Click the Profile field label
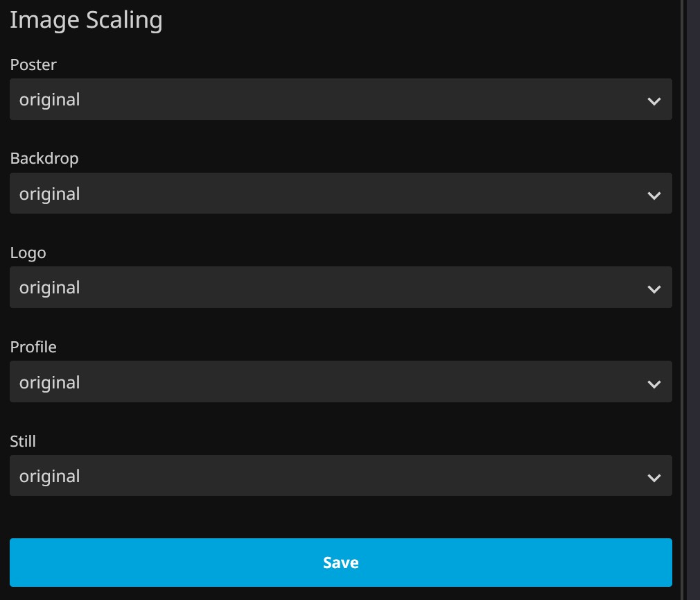 click(33, 347)
